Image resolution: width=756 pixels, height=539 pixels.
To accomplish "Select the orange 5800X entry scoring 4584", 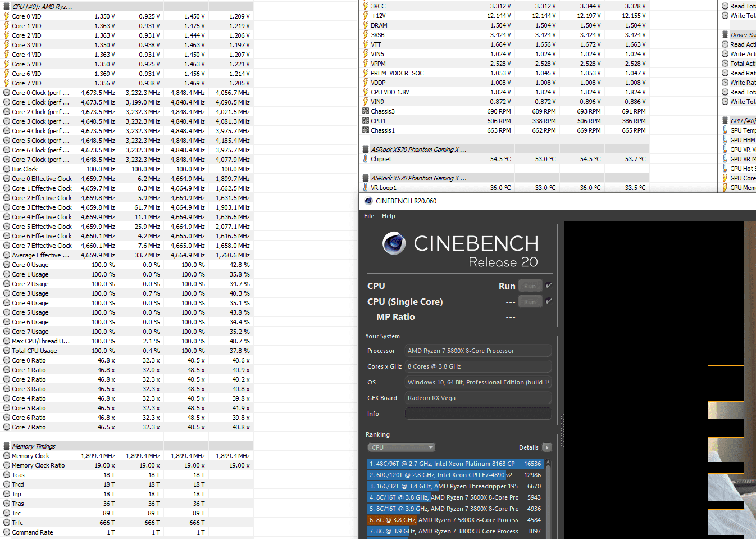I will pyautogui.click(x=456, y=520).
